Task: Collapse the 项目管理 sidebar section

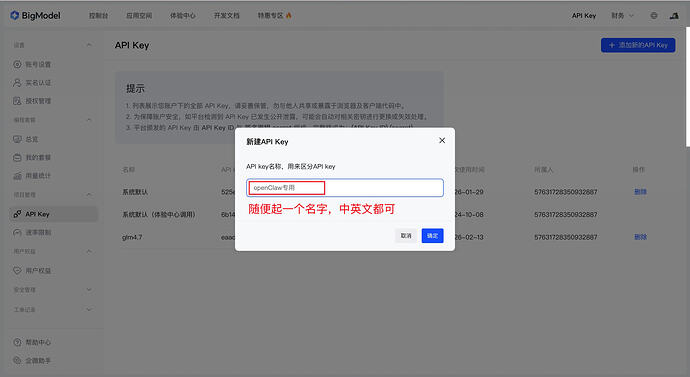Action: click(x=89, y=194)
